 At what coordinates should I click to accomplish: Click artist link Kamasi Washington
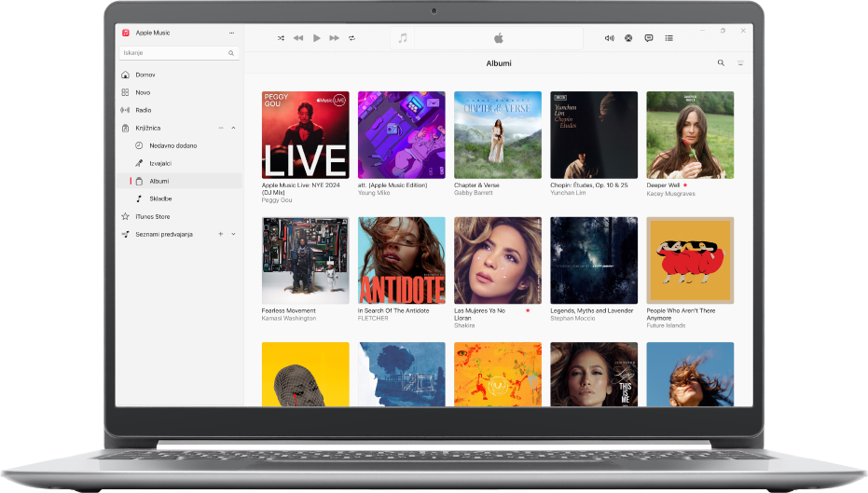[x=289, y=318]
